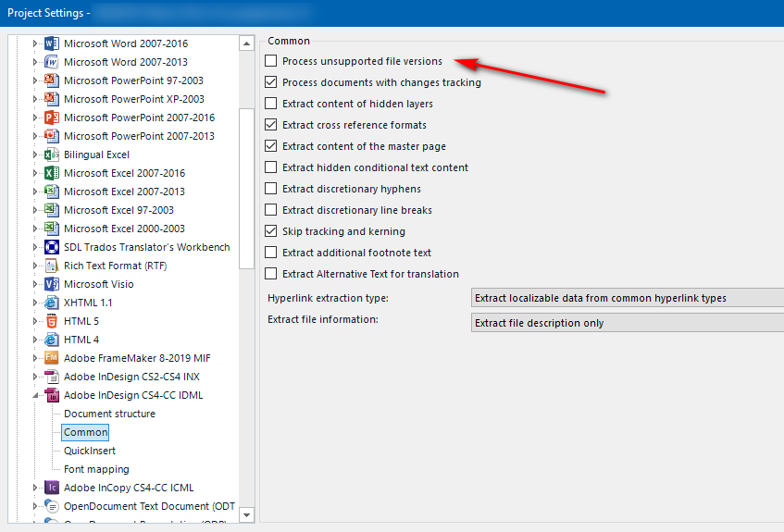Image resolution: width=784 pixels, height=532 pixels.
Task: Select SDL Trados Translator's Workbench label
Action: pos(146,247)
